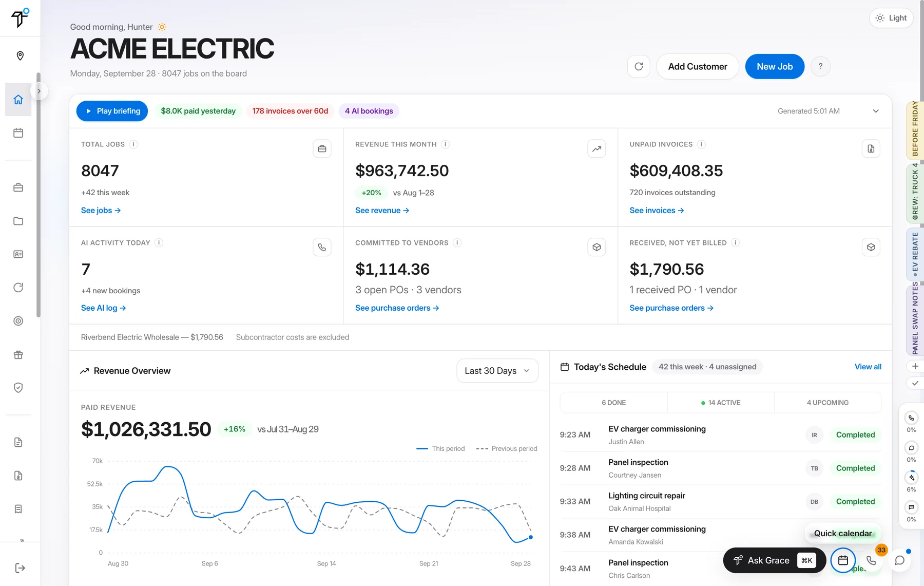Click the logout icon at sidebar bottom
Image resolution: width=924 pixels, height=586 pixels.
click(x=20, y=568)
